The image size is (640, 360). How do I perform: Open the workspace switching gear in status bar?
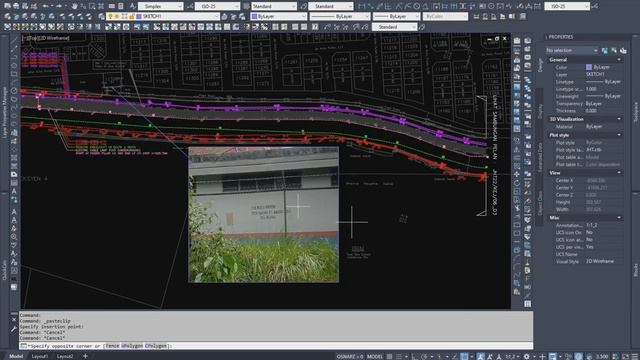click(x=527, y=356)
